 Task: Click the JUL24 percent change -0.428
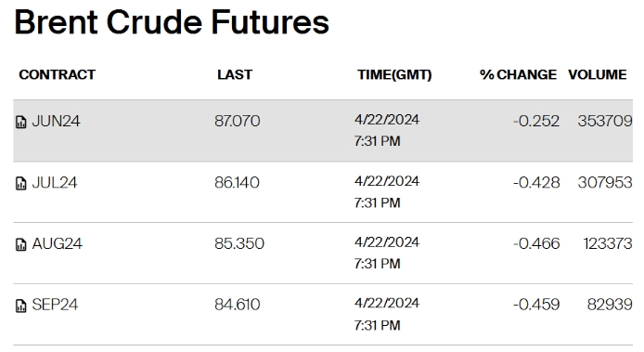coord(536,182)
